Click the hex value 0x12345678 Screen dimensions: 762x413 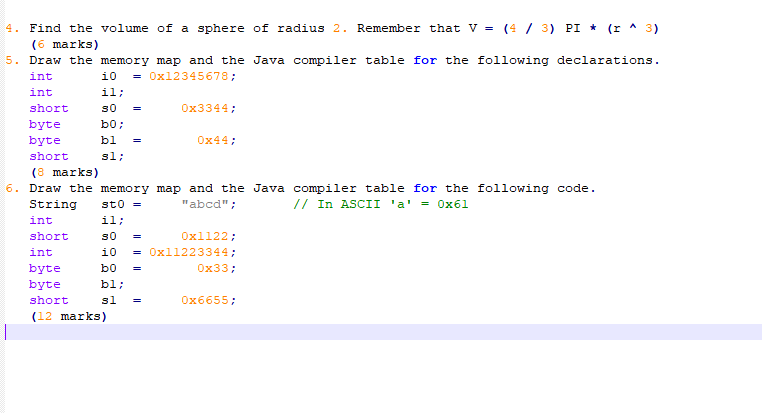(189, 76)
